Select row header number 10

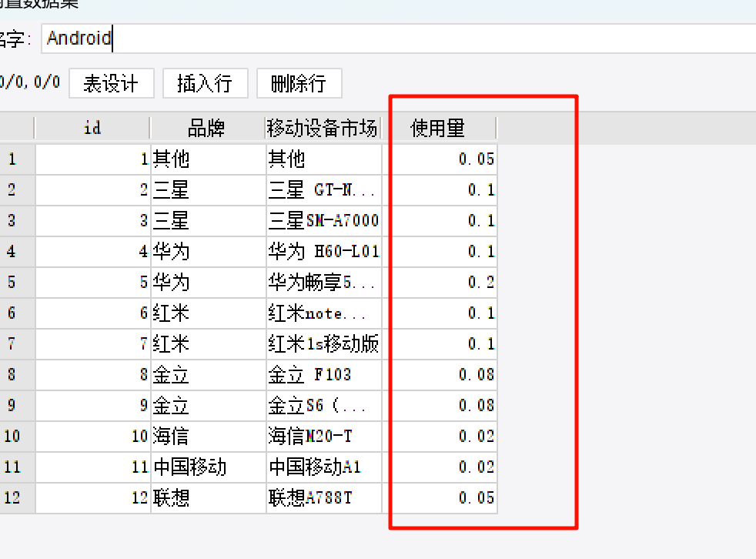18,437
